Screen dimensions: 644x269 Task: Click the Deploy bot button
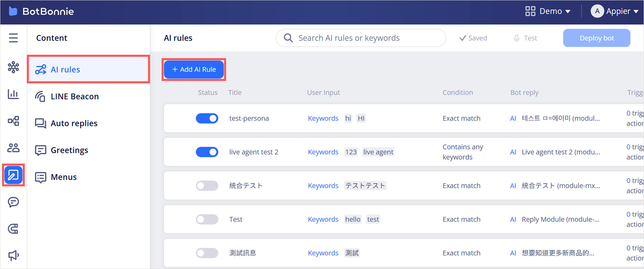(x=596, y=38)
